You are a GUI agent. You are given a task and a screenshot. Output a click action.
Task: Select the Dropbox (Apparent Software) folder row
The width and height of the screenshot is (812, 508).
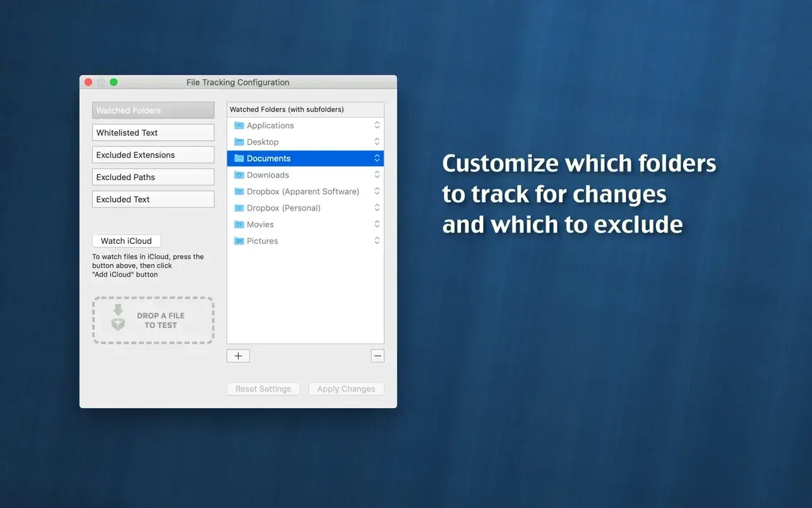(x=302, y=191)
